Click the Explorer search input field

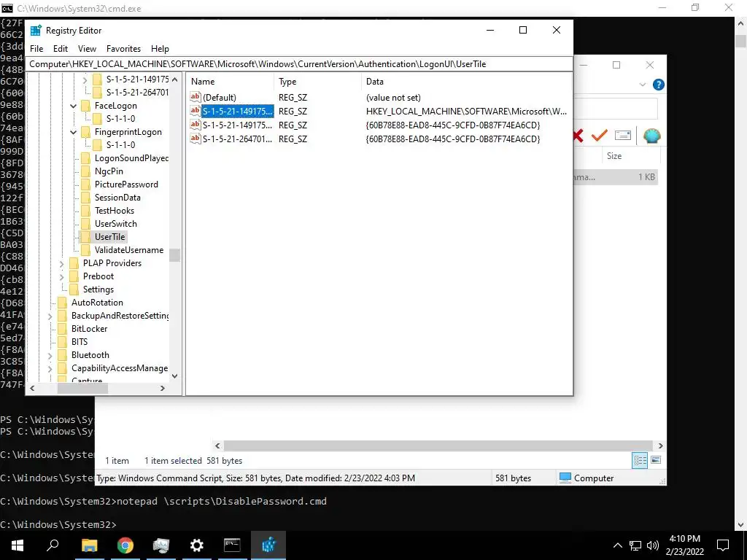(616, 109)
